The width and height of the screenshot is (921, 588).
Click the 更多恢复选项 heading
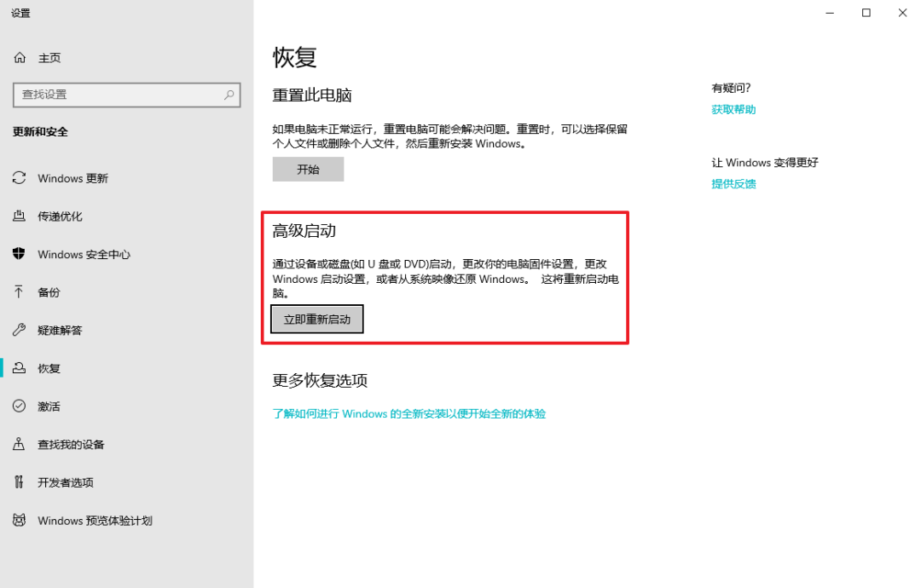tap(320, 380)
